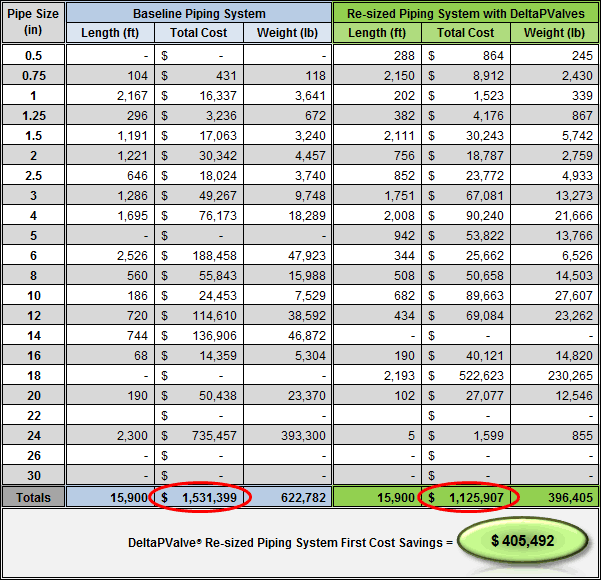Click the weight value 38,592
Screen dimensions: 601x580
307,315
